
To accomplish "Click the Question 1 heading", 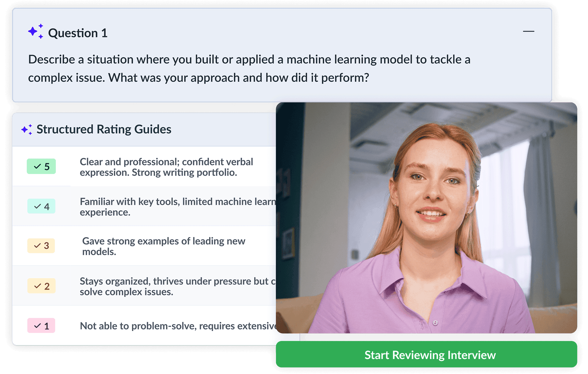I will click(78, 33).
